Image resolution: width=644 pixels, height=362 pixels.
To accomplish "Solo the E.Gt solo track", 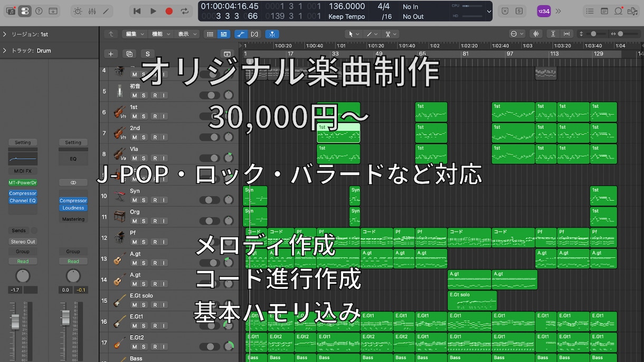I will coord(144,305).
